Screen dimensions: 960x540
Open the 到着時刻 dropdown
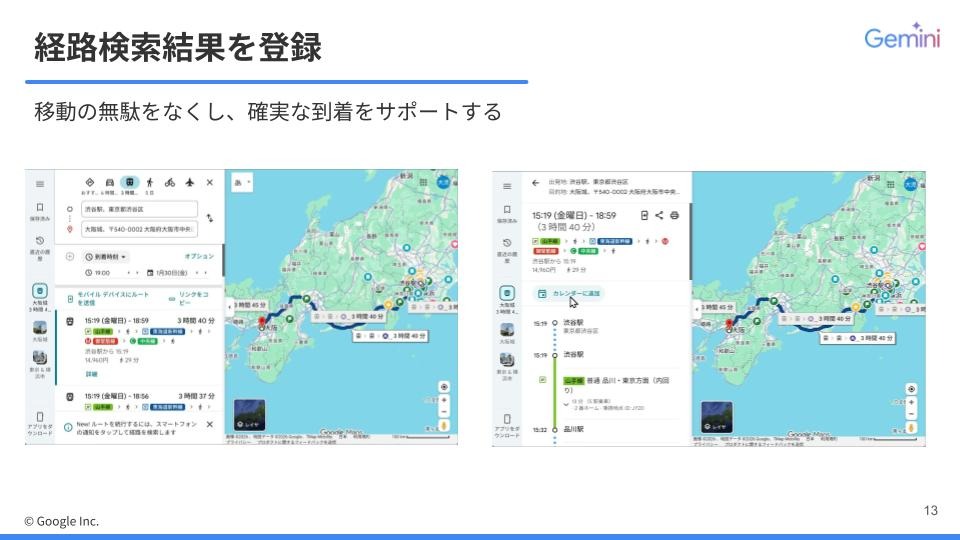(x=106, y=256)
